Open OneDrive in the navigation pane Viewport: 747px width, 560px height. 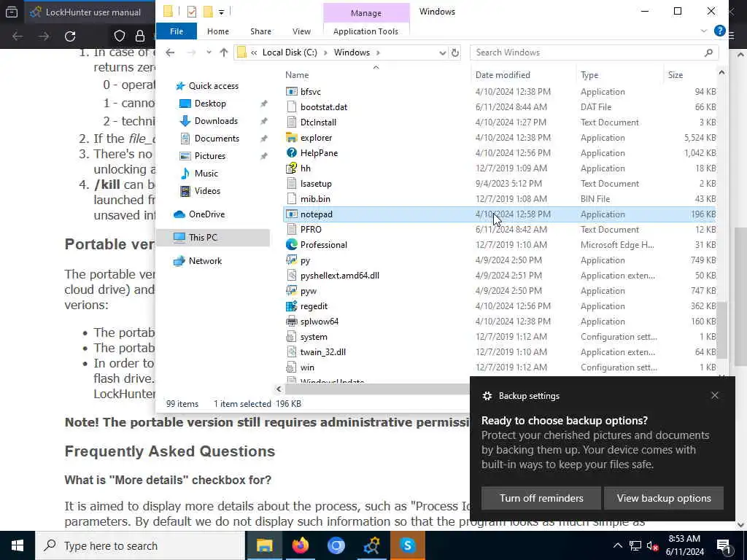206,214
